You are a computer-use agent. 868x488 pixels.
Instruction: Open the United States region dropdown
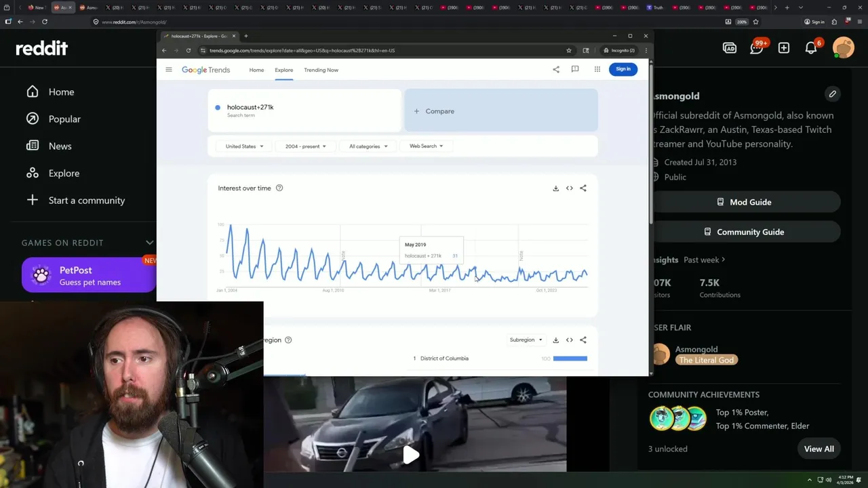pos(244,146)
